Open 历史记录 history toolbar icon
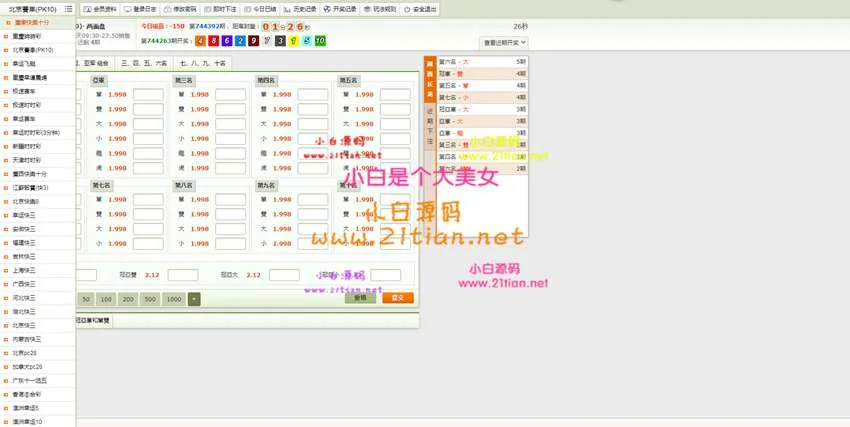 [x=302, y=8]
